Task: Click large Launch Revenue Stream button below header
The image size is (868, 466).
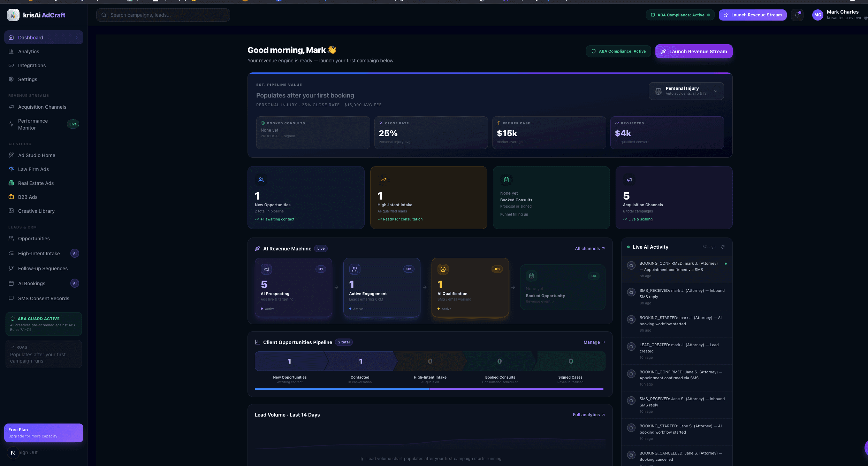Action: point(694,52)
